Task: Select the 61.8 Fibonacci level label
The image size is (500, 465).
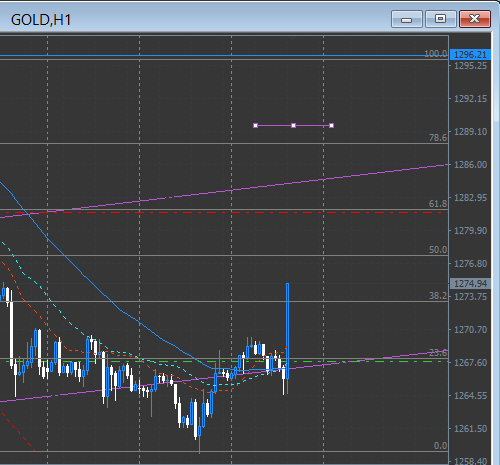Action: tap(438, 203)
